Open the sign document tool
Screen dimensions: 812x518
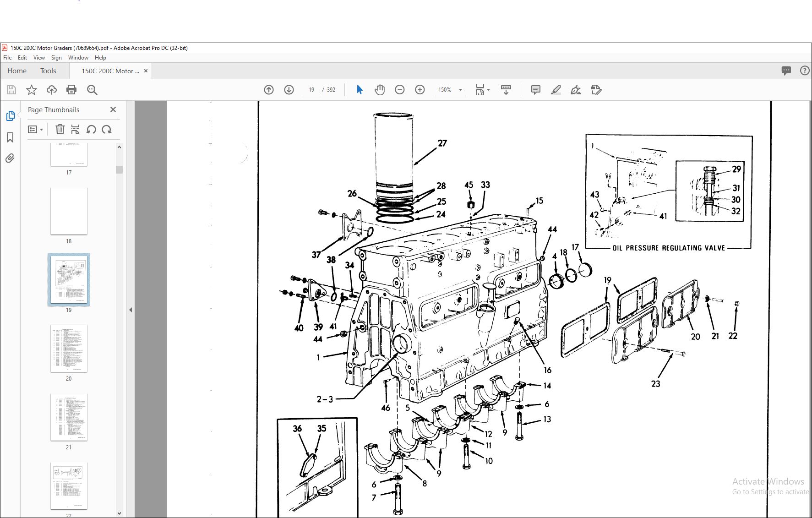pyautogui.click(x=576, y=90)
